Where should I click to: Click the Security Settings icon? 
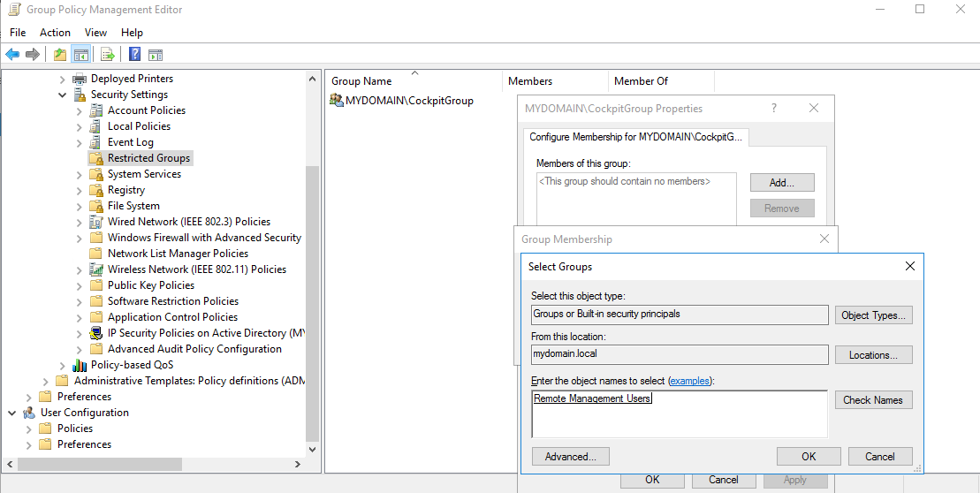tap(80, 95)
